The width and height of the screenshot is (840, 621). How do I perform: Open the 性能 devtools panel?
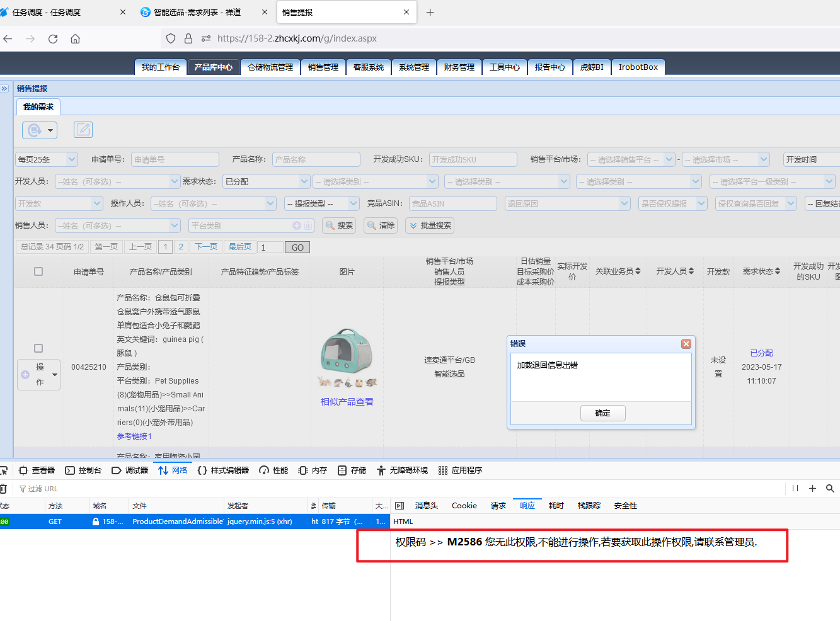point(273,470)
